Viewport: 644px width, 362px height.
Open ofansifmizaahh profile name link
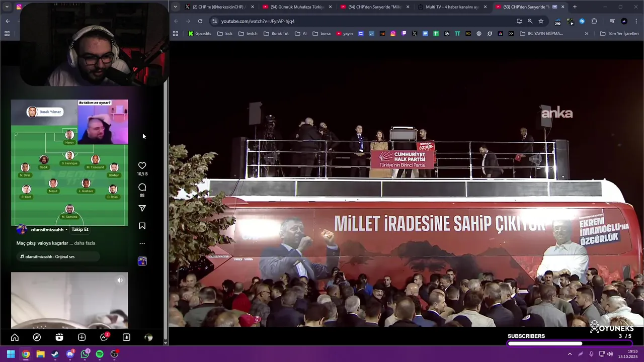pos(47,230)
